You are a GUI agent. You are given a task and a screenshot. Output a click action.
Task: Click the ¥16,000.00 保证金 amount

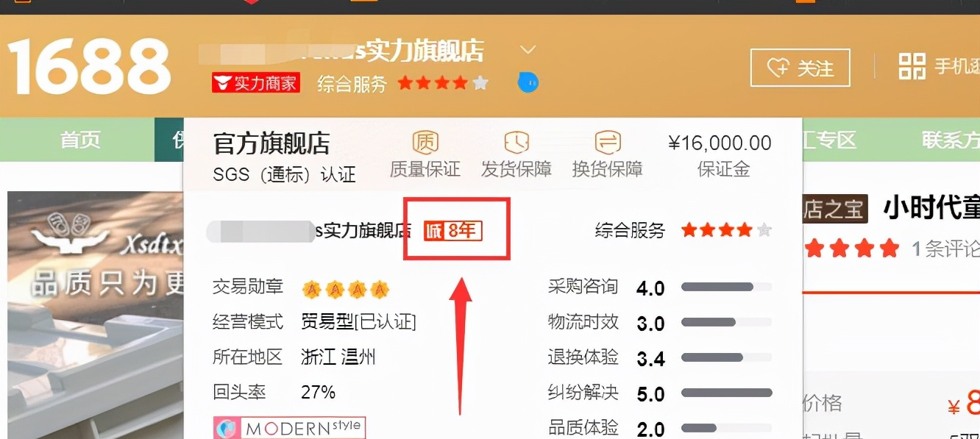point(720,143)
